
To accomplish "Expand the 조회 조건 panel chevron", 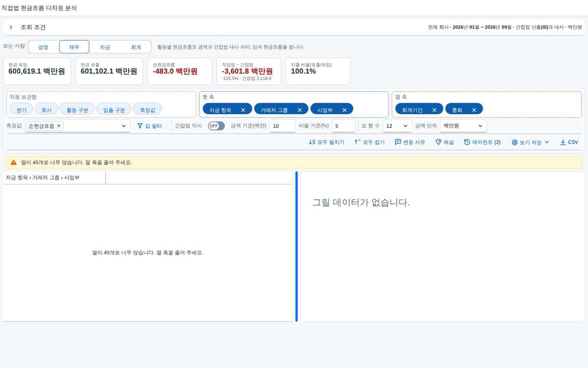I will (11, 27).
